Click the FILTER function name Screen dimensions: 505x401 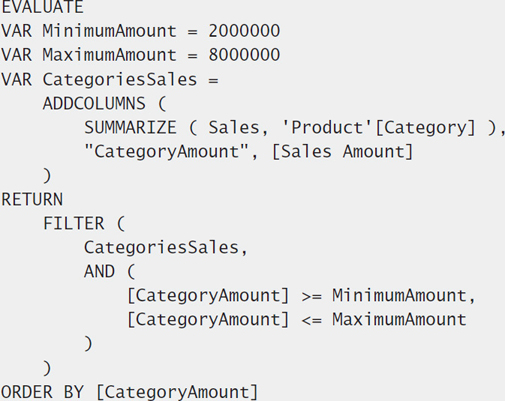pos(74,223)
